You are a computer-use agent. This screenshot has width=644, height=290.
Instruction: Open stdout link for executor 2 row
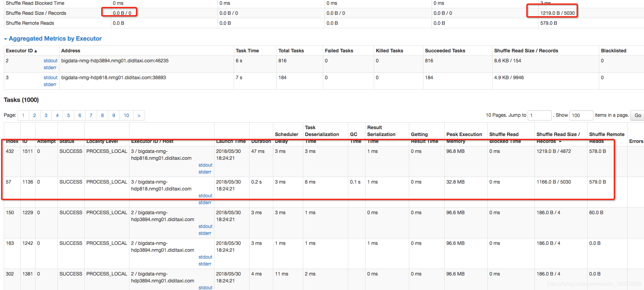[x=50, y=61]
